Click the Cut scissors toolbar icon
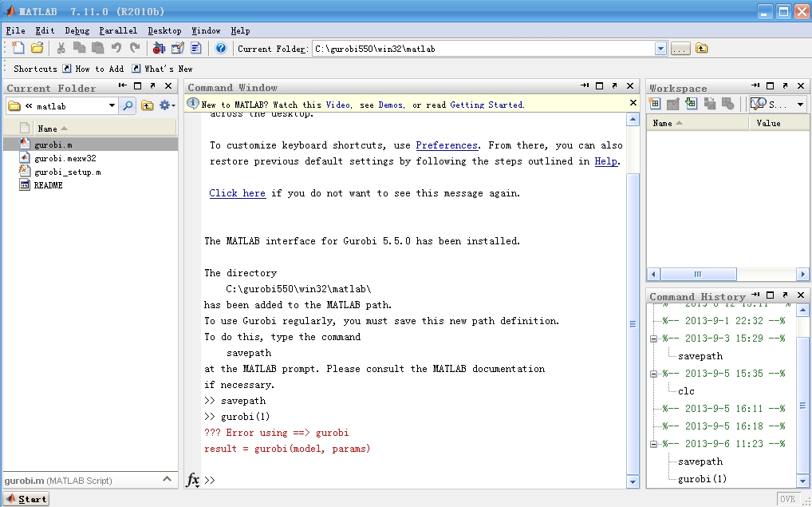The height and width of the screenshot is (507, 812). (61, 48)
